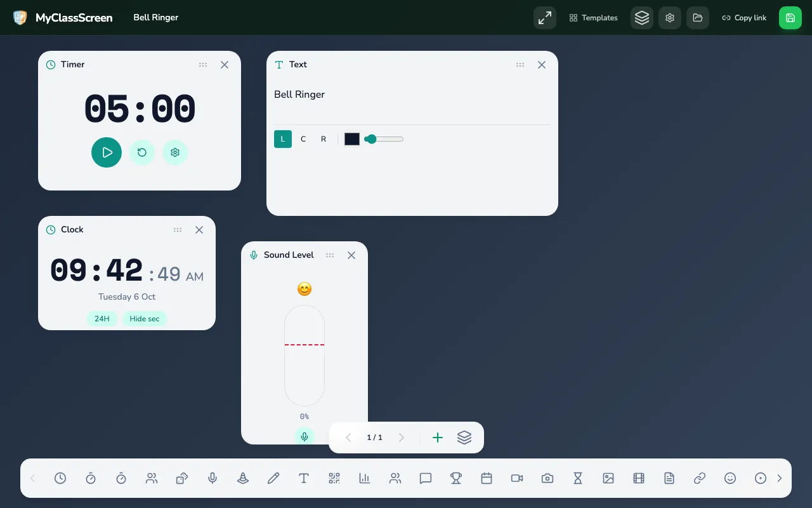Screen dimensions: 812x508
Task: Add the document widget
Action: coord(669,478)
